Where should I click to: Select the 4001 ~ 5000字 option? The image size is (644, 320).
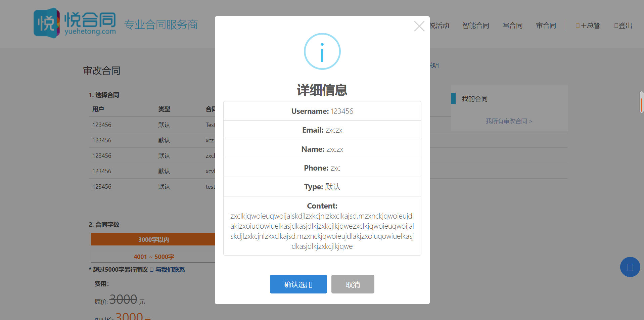pyautogui.click(x=153, y=256)
